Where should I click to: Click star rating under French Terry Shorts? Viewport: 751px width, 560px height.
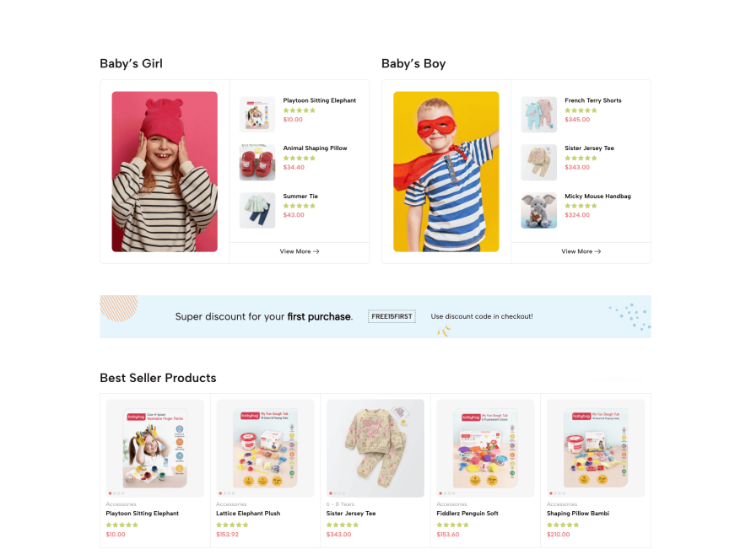[x=581, y=110]
